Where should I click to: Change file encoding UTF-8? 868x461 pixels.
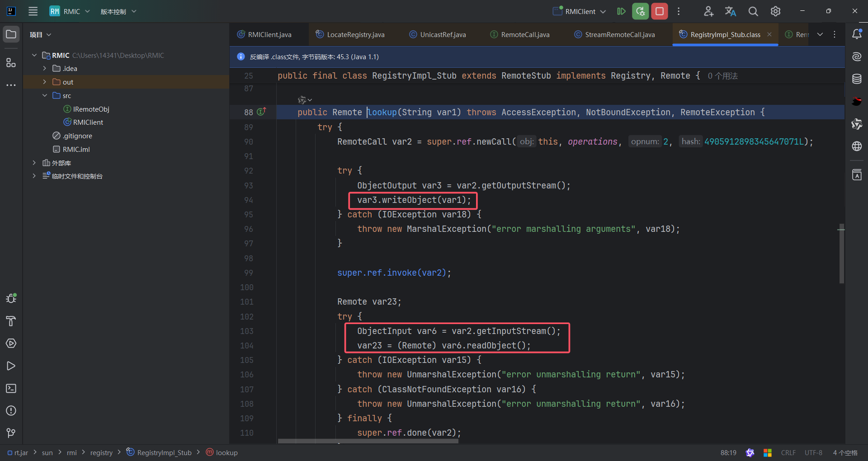[x=813, y=452]
